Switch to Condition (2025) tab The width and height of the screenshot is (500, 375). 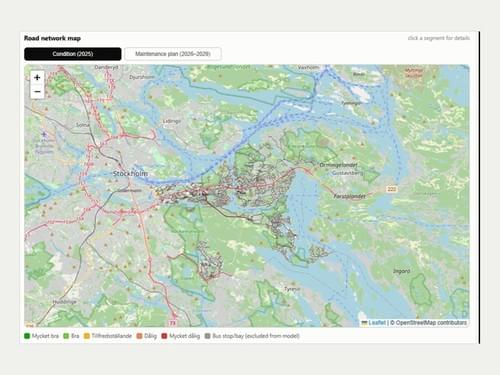(73, 54)
